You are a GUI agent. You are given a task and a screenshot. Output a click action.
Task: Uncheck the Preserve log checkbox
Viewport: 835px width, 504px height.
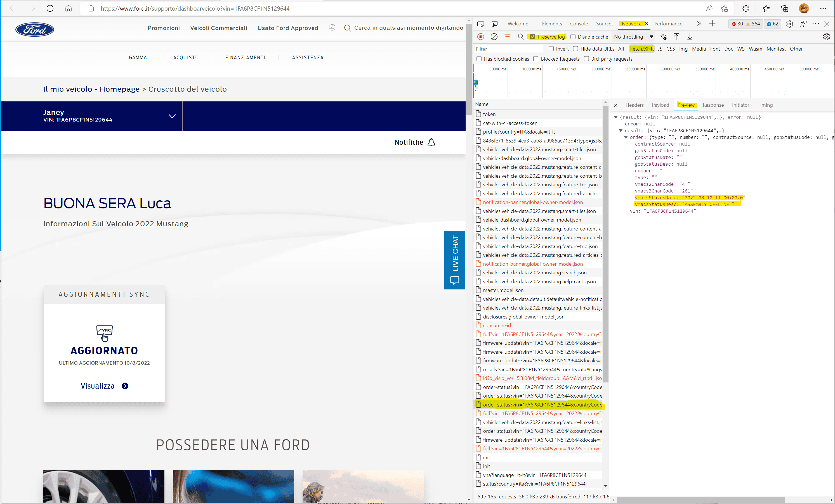click(533, 37)
